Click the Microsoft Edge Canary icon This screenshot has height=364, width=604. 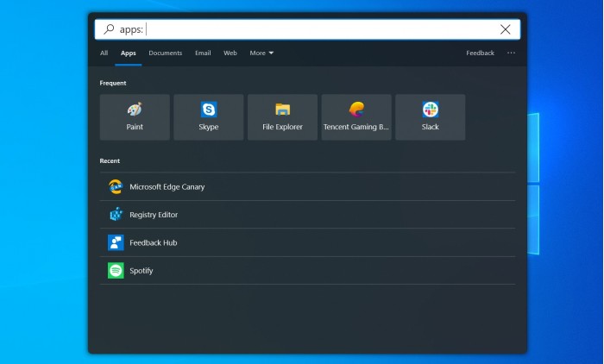(x=116, y=186)
